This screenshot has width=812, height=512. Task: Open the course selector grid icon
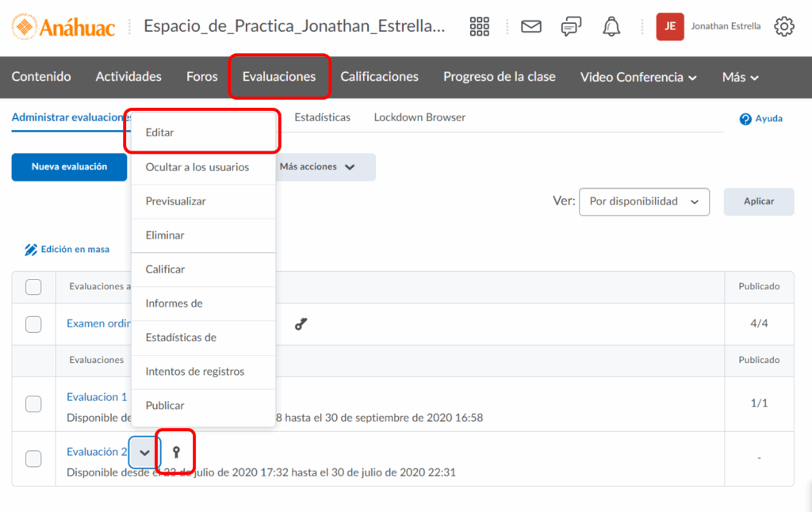(480, 26)
